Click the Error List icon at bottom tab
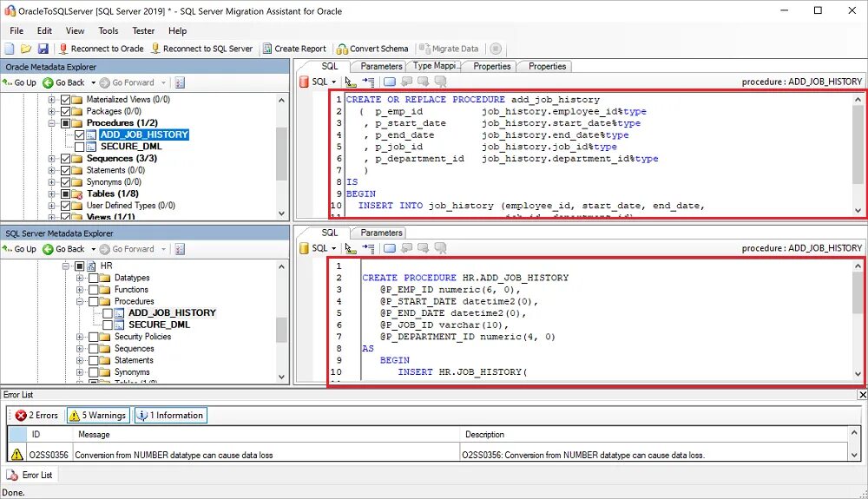The image size is (868, 499). pyautogui.click(x=12, y=476)
